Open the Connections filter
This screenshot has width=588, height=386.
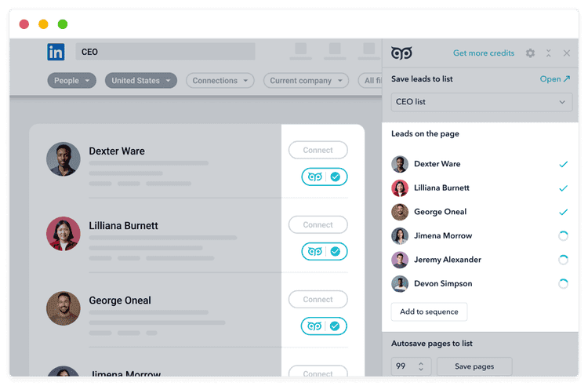[220, 81]
